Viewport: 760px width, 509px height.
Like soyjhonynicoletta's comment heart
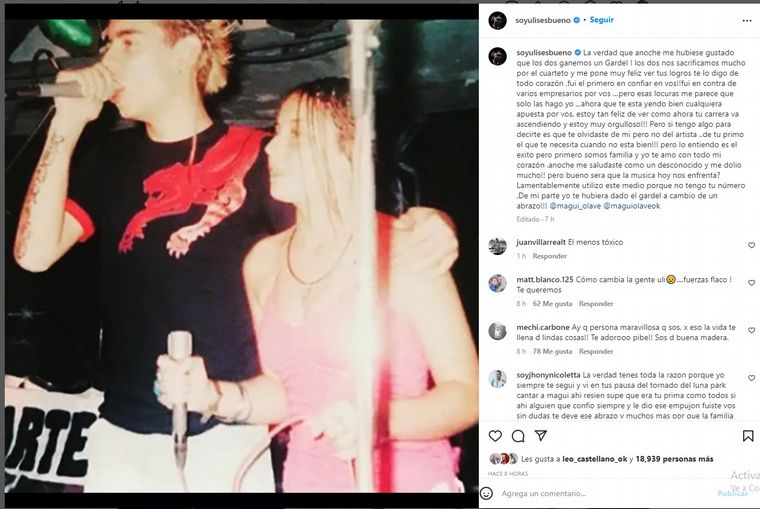[x=752, y=378]
